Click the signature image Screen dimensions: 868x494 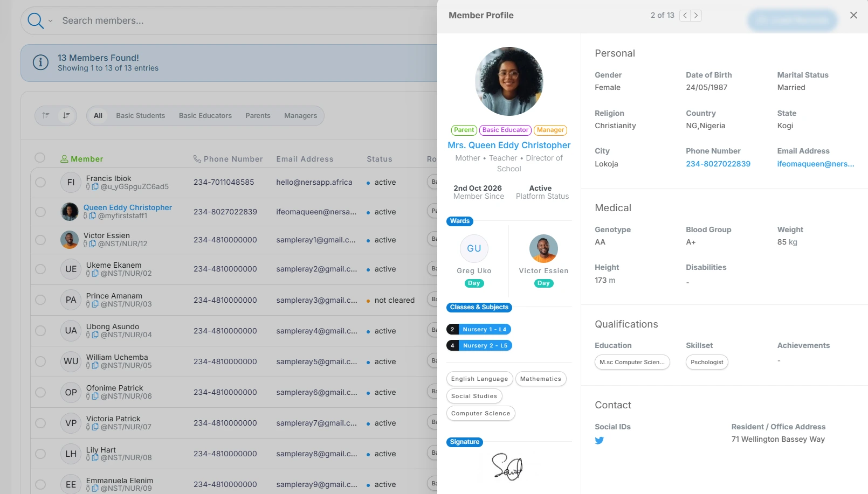tap(507, 466)
